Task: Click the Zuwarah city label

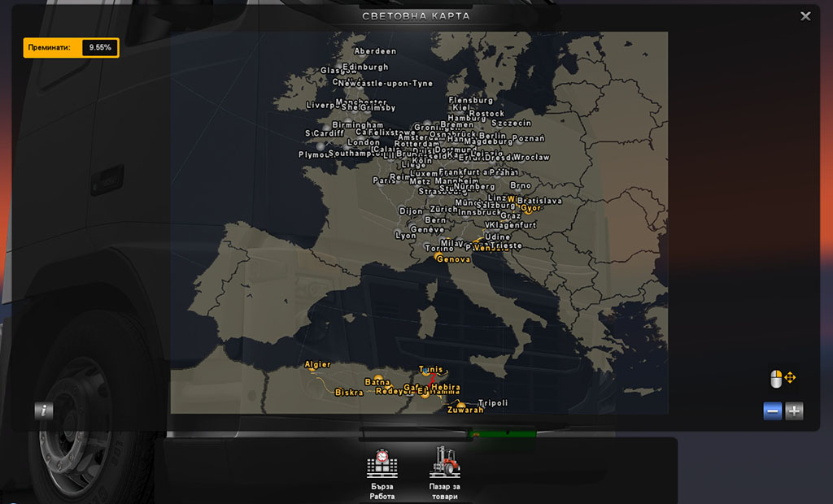Action: click(465, 410)
